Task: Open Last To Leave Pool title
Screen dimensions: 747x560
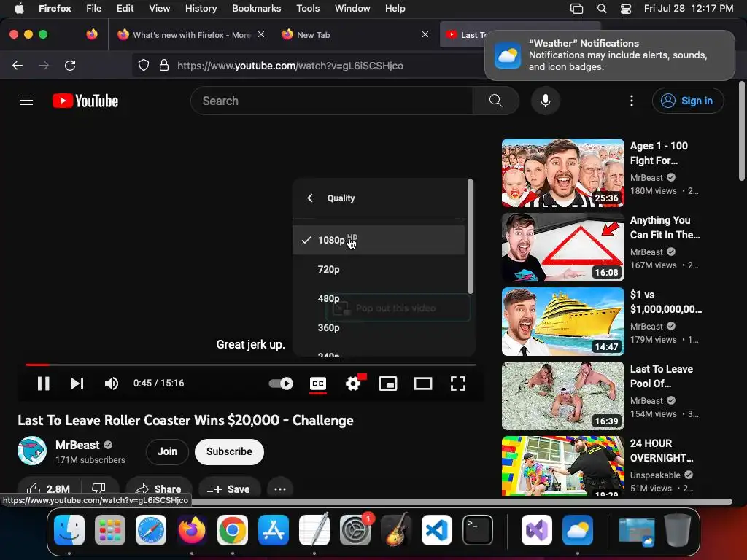Action: (662, 376)
